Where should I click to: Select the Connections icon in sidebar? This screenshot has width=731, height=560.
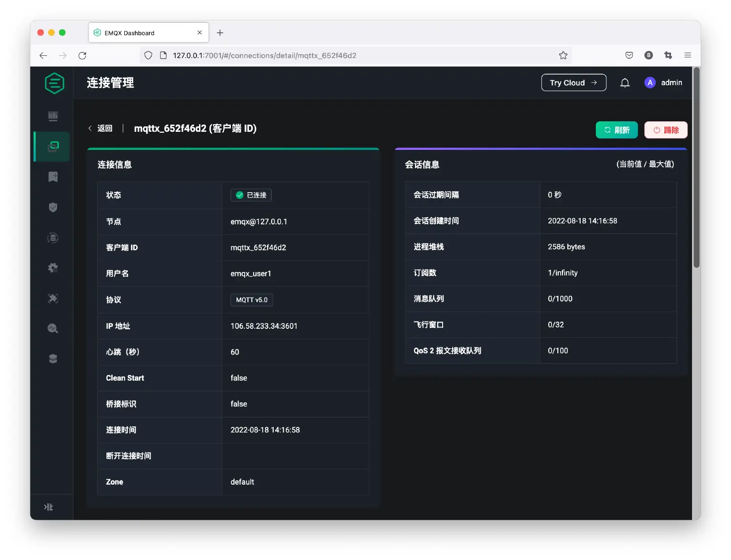[52, 146]
